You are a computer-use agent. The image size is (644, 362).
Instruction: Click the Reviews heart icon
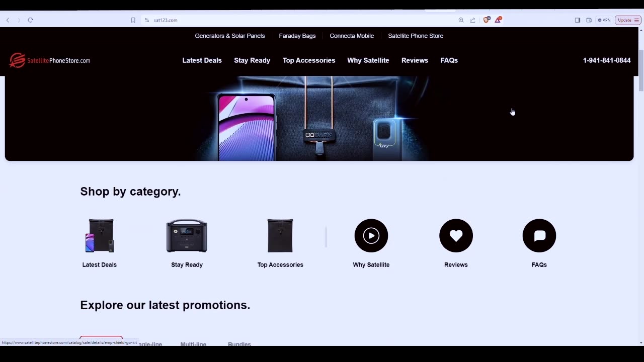coord(456,235)
